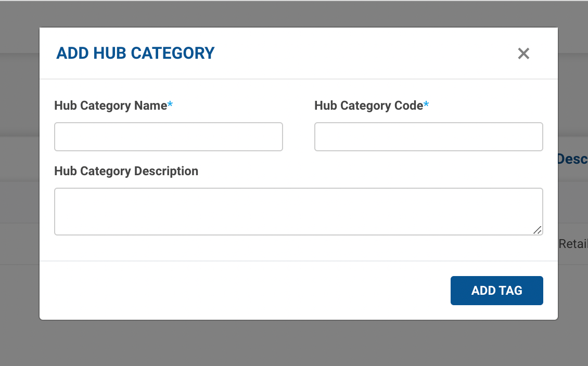Click the Hub Category Code label

click(x=368, y=106)
